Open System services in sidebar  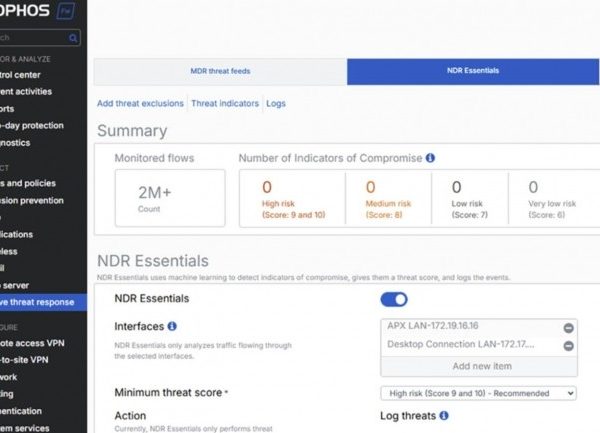tap(25, 428)
